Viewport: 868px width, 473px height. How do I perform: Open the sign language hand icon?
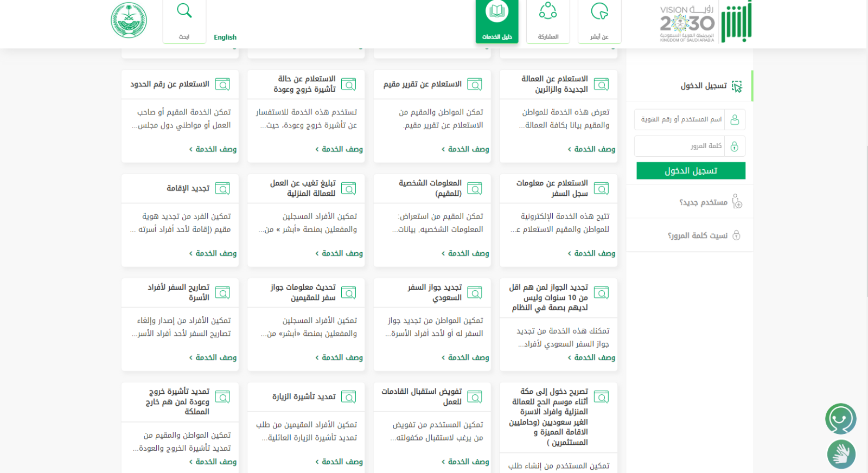point(841,455)
